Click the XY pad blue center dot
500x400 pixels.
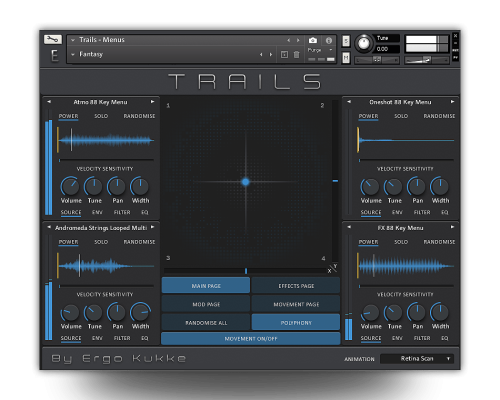pos(246,182)
